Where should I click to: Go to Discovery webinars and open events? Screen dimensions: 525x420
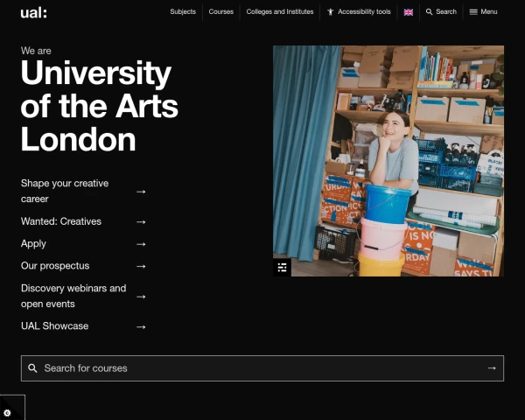point(73,296)
